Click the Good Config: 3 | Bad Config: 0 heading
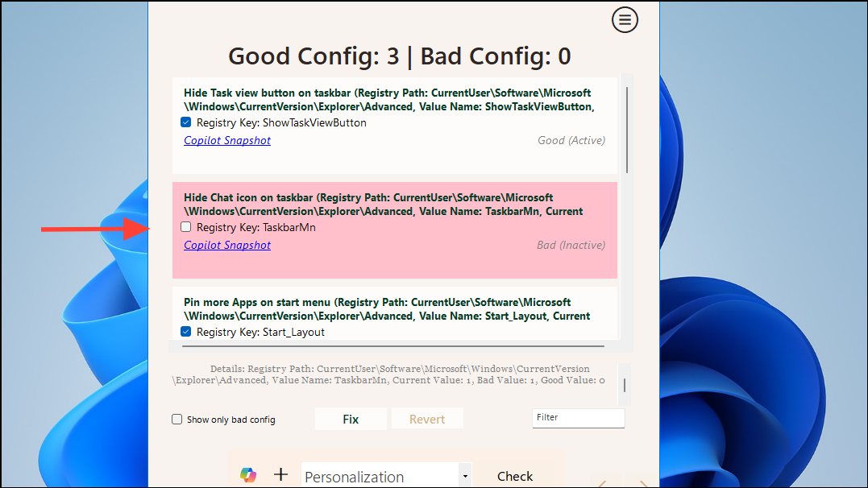Viewport: 868px width, 488px height. (x=400, y=56)
